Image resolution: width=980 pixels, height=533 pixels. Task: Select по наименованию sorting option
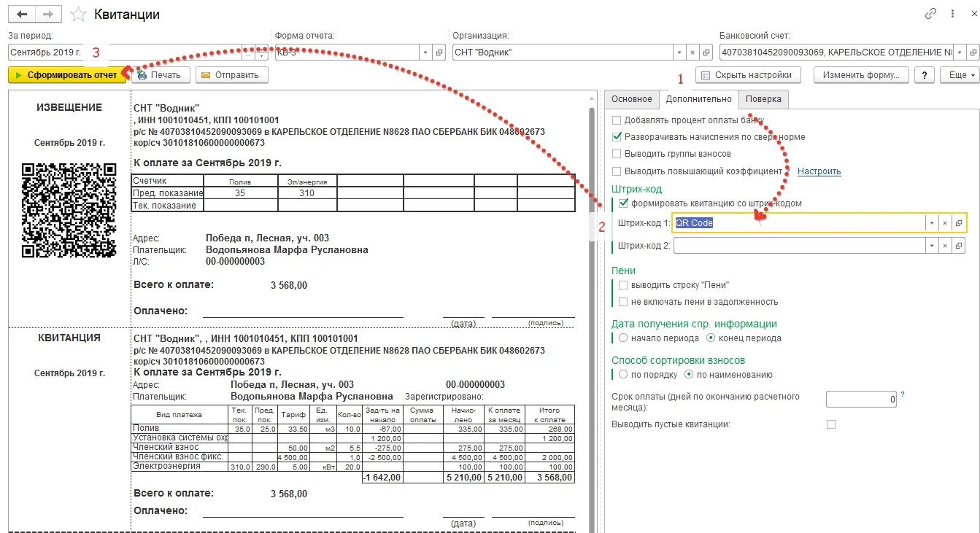pos(689,375)
